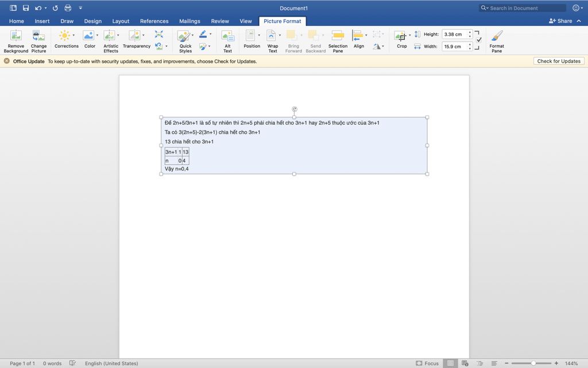The height and width of the screenshot is (368, 588).
Task: Dismiss the Office Update notification bar
Action: [x=7, y=61]
